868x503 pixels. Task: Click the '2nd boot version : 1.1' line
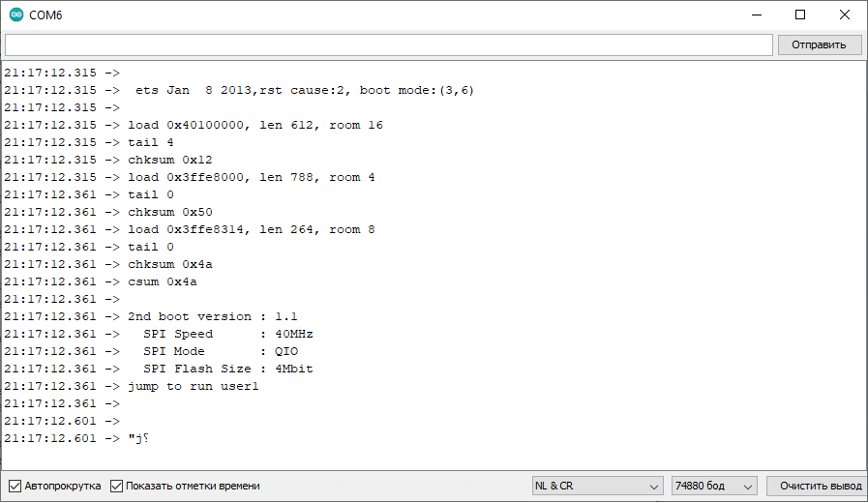click(x=213, y=316)
